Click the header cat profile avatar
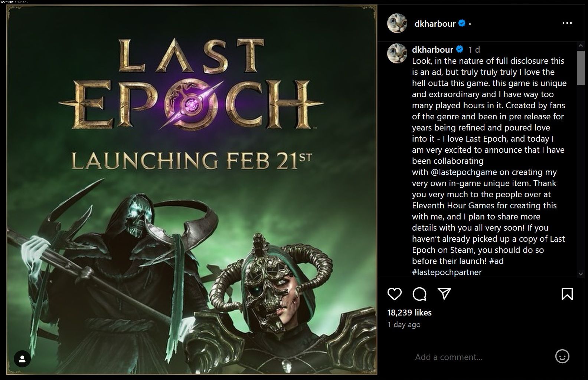 point(397,23)
